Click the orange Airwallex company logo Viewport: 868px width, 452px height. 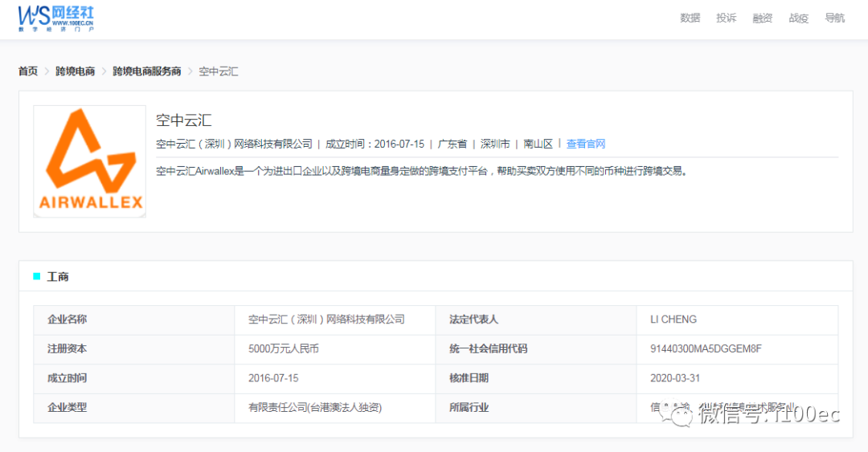pos(90,161)
